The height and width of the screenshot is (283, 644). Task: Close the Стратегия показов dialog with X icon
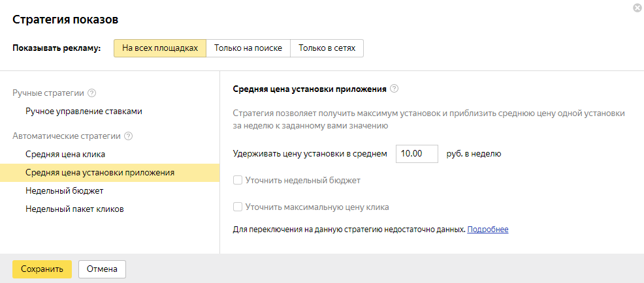pyautogui.click(x=637, y=7)
